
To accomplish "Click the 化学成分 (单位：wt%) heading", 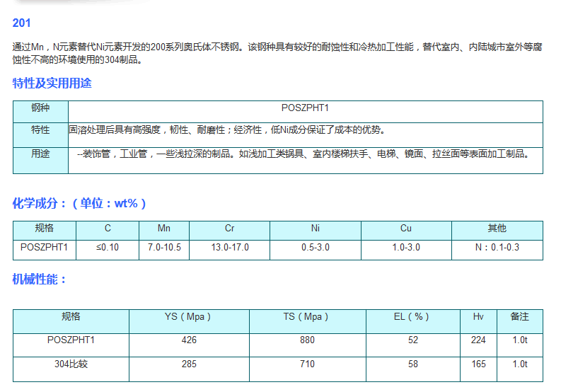I will (x=79, y=203).
